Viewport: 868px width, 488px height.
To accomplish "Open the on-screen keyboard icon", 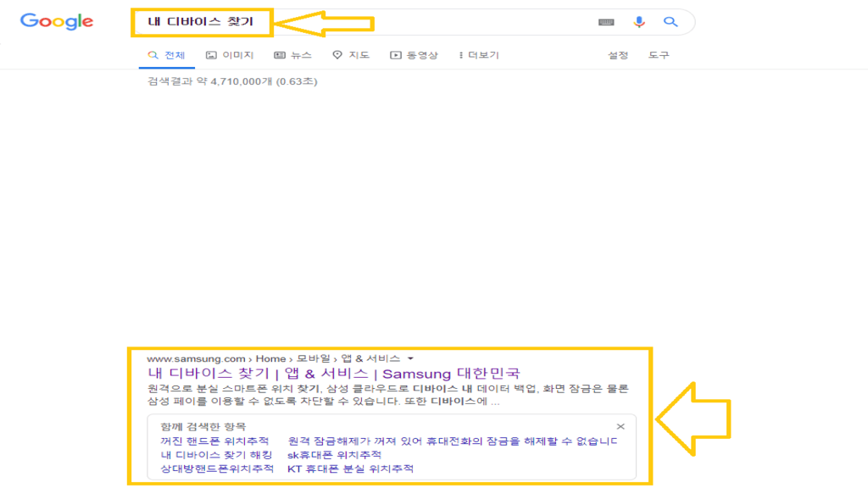I will coord(606,22).
